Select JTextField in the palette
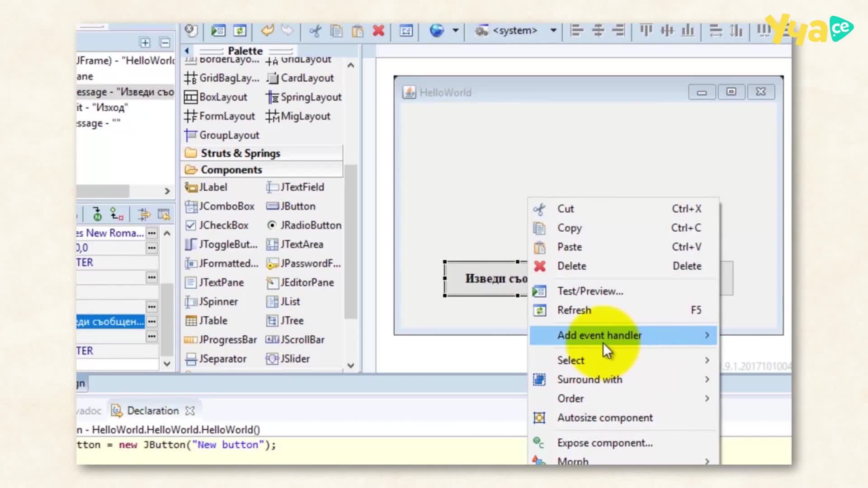The image size is (868, 488). pos(295,187)
